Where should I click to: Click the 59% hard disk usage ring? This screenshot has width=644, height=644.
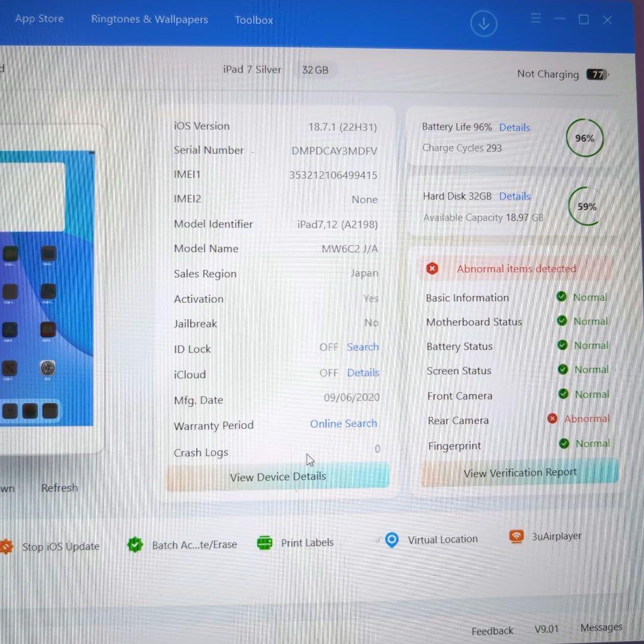click(x=587, y=206)
